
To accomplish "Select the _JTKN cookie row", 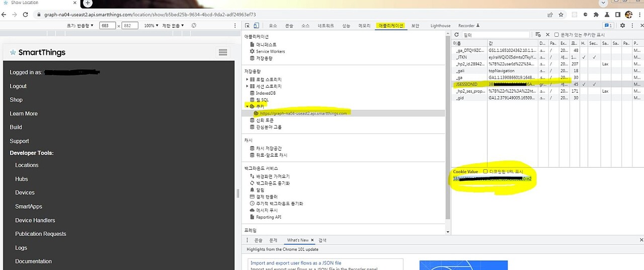I will pos(547,57).
